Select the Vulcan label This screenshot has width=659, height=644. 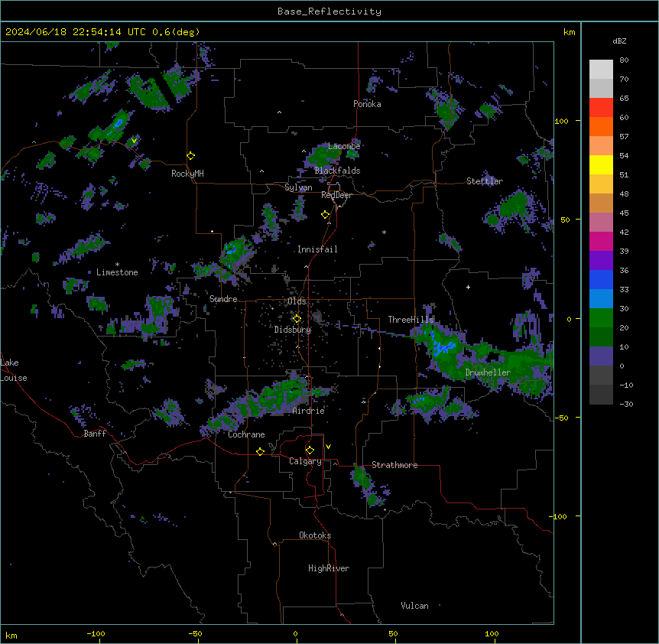point(414,606)
